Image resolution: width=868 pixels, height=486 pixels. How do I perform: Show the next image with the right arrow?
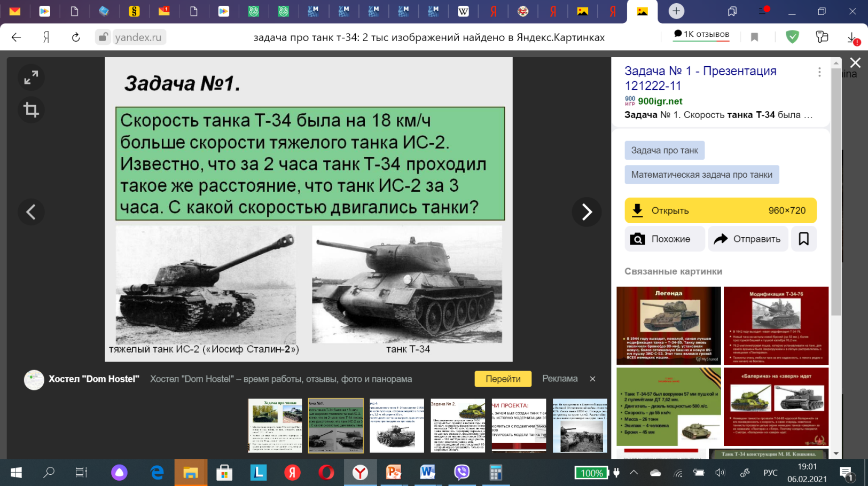(x=587, y=212)
